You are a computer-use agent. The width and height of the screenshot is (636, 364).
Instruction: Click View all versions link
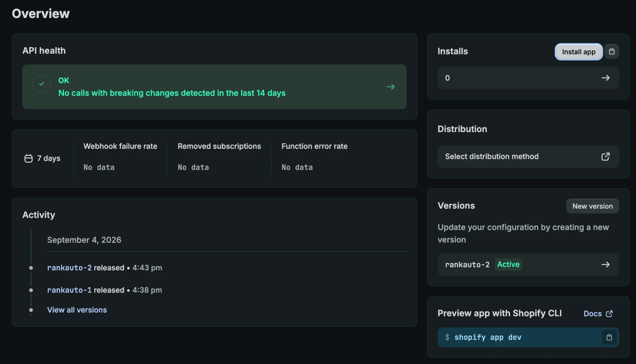tap(77, 310)
